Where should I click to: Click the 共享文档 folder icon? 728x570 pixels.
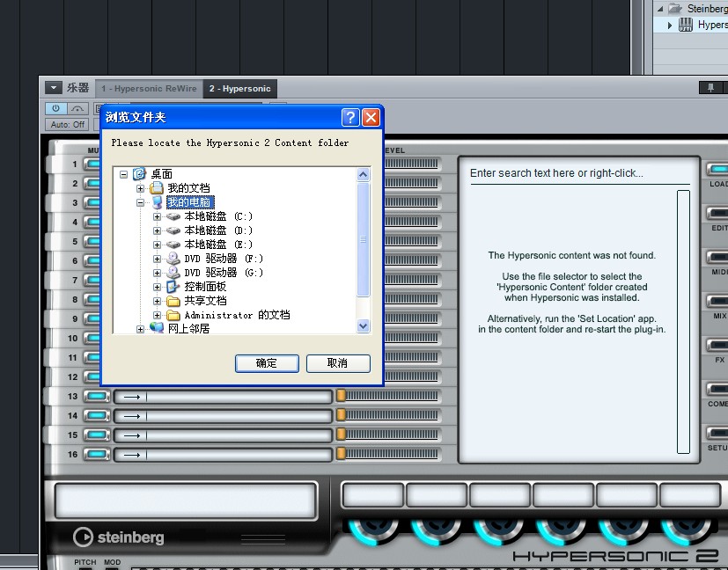173,301
